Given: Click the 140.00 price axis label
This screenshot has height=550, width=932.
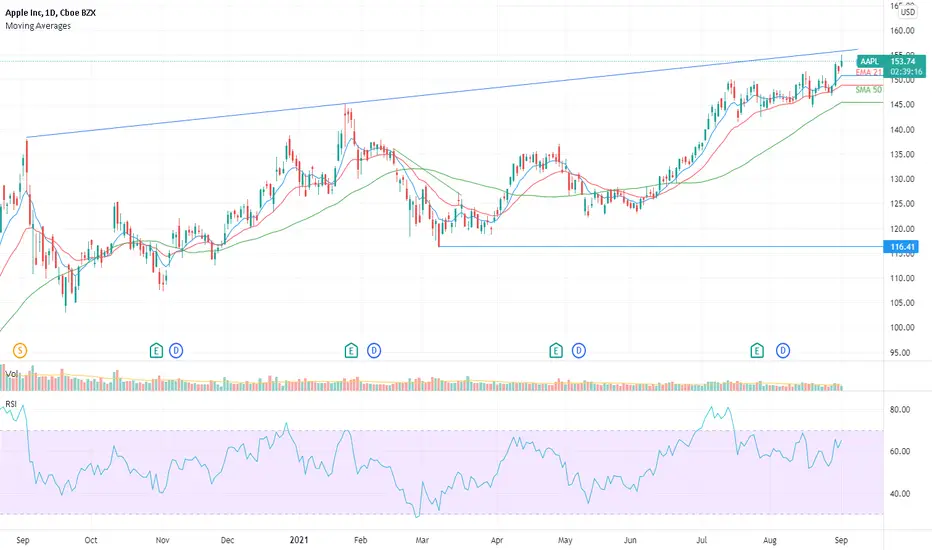Looking at the screenshot, I should click(902, 130).
